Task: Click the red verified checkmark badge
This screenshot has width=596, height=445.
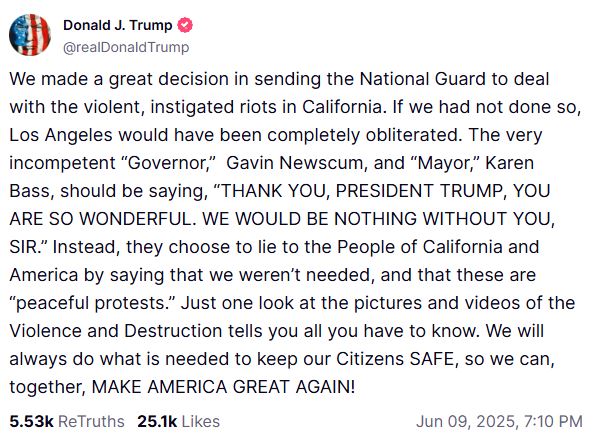Action: click(185, 25)
